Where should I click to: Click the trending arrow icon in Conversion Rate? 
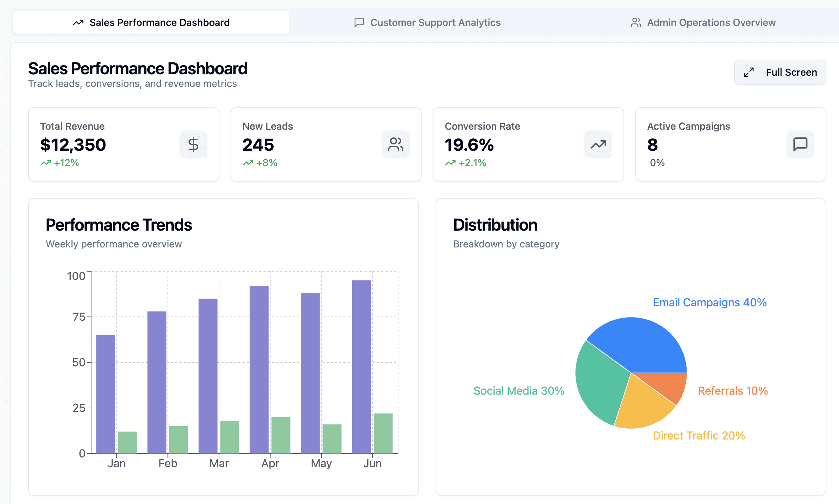[598, 144]
